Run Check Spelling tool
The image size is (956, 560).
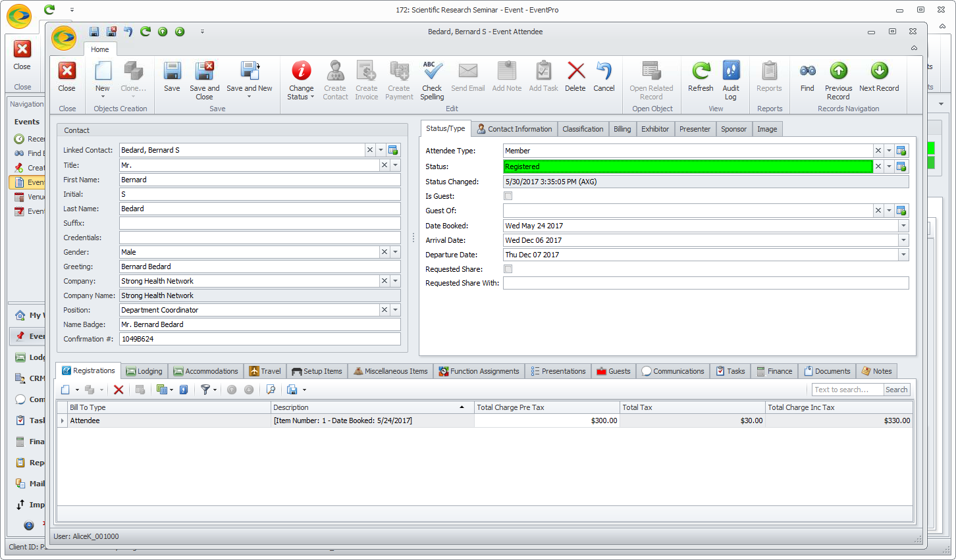click(432, 80)
